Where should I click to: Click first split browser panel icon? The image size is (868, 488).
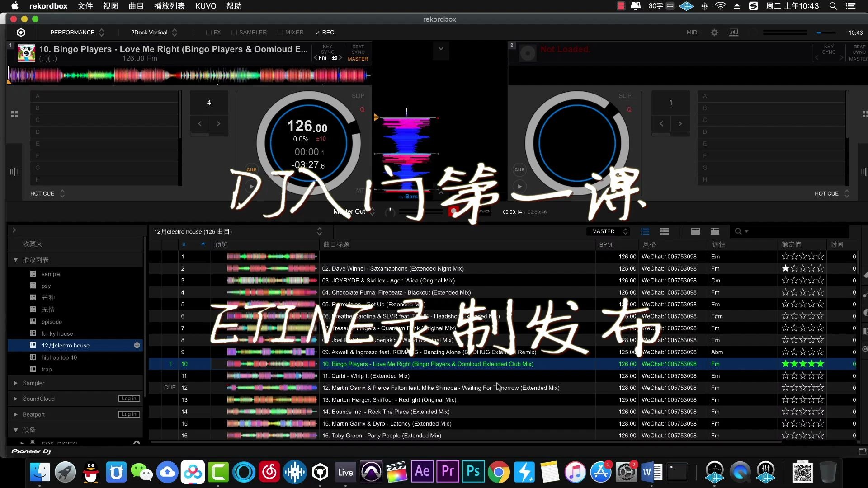click(695, 231)
